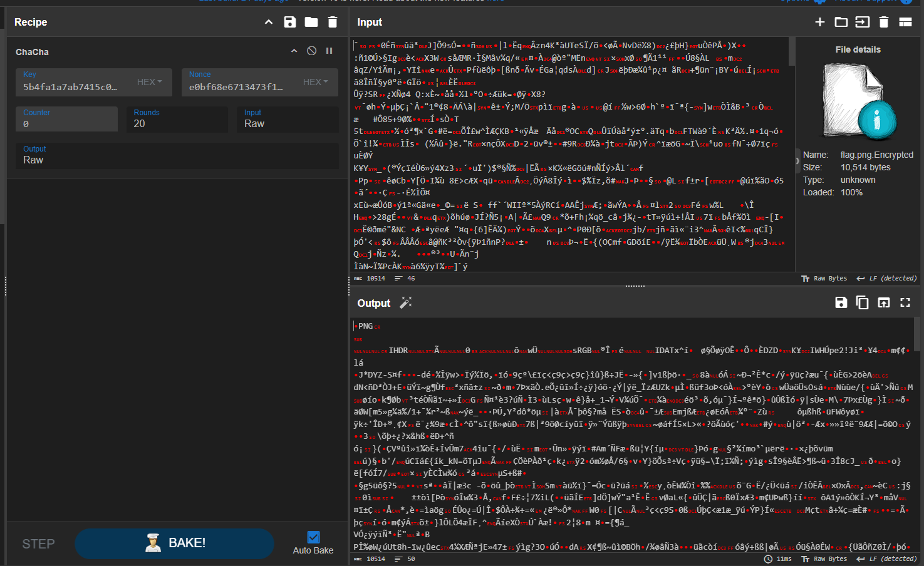Collapse the ChaCha operation arguments
This screenshot has width=924, height=566.
tap(294, 51)
